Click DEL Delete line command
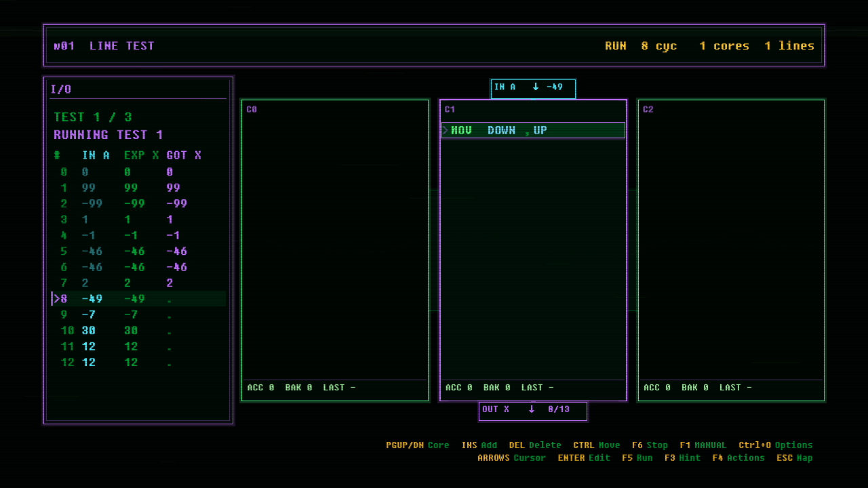 535,445
